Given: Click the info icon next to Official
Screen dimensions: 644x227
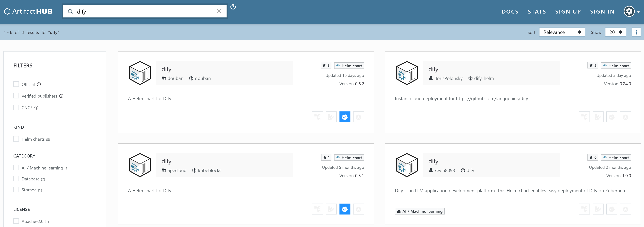Looking at the screenshot, I should pos(39,84).
